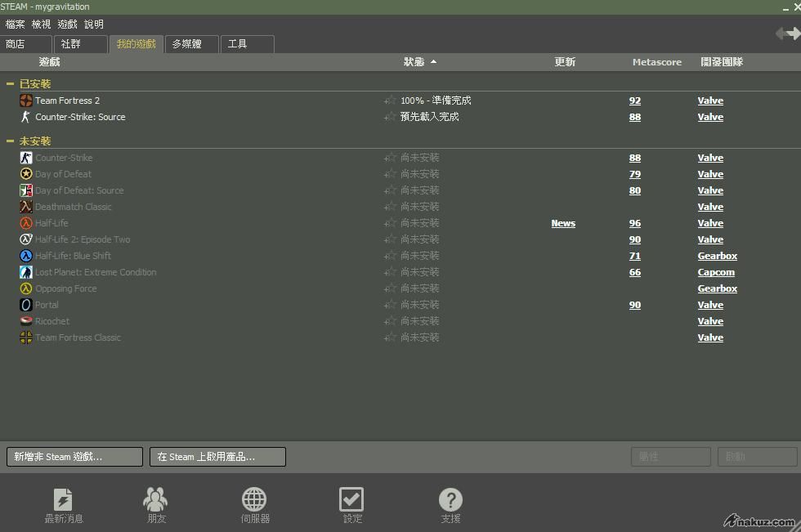Click the Deathmatch Classic icon
This screenshot has width=801, height=532.
pos(26,207)
